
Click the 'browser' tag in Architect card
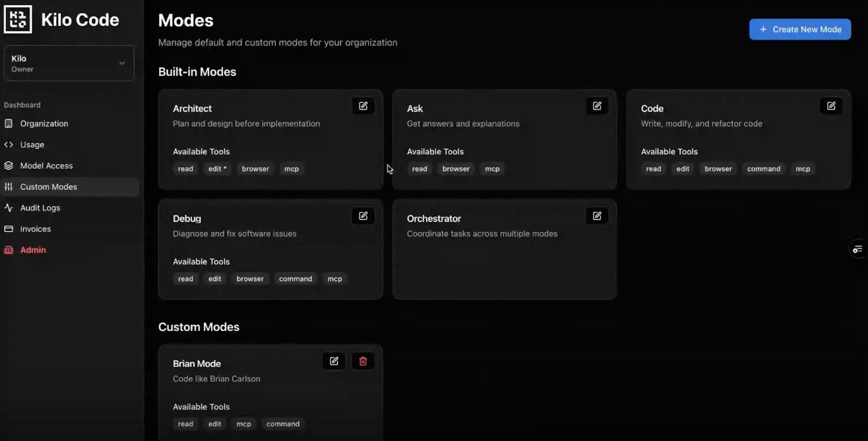coord(256,169)
